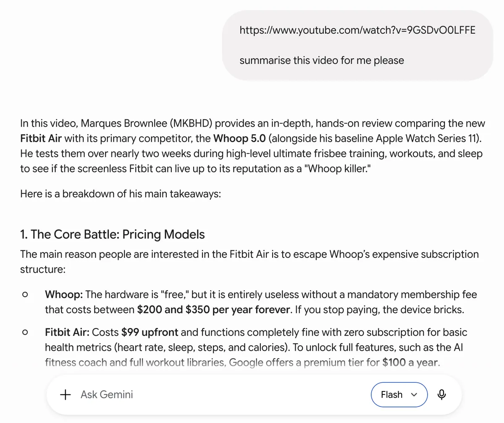Select the 'summarise this video for me please' prompt text
Image resolution: width=504 pixels, height=423 pixels.
[322, 61]
